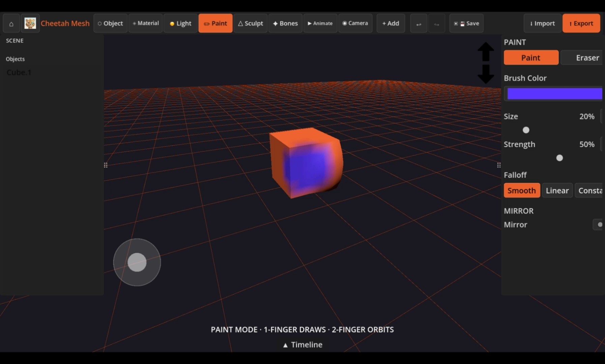This screenshot has height=364, width=605.
Task: Import a model file
Action: click(543, 23)
